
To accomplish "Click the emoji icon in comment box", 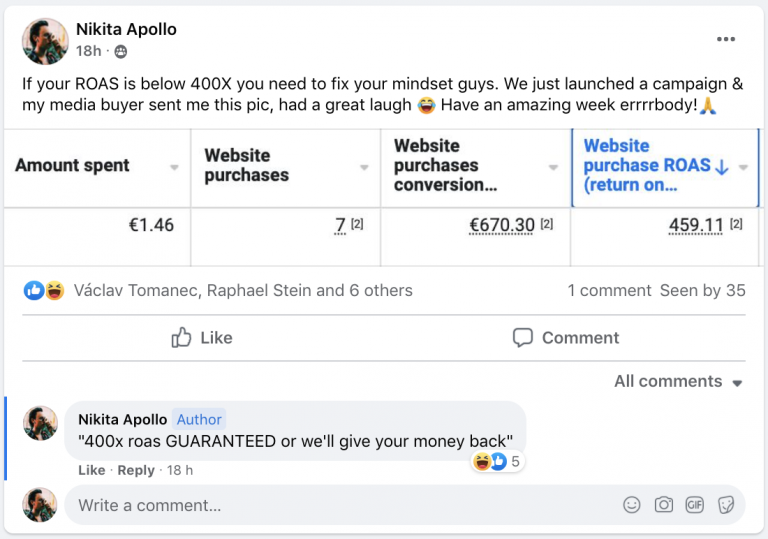I will click(x=631, y=505).
